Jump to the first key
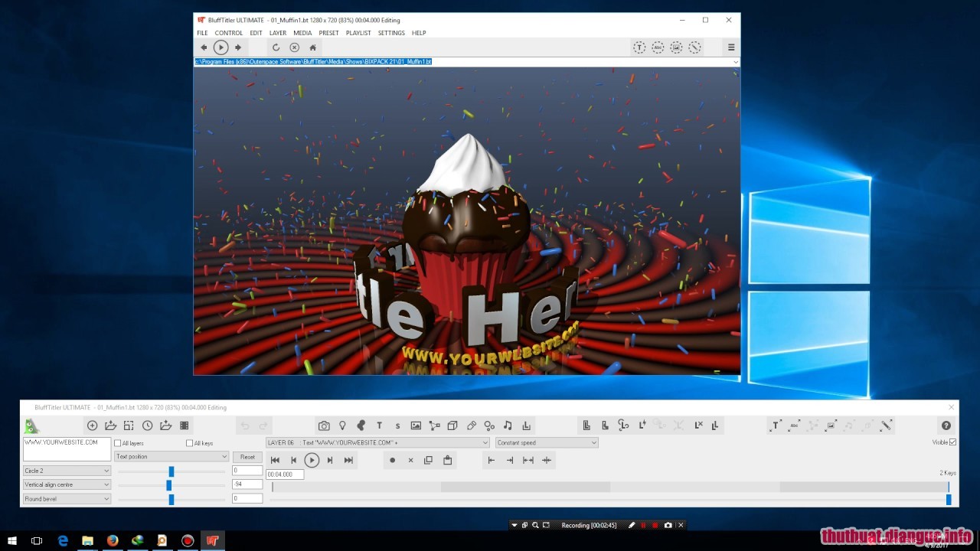This screenshot has height=551, width=980. pyautogui.click(x=275, y=460)
